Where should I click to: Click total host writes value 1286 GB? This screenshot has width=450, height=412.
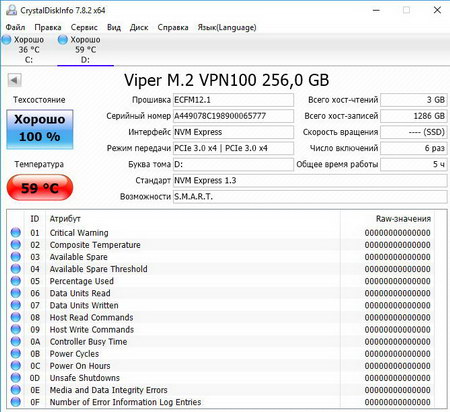click(414, 116)
